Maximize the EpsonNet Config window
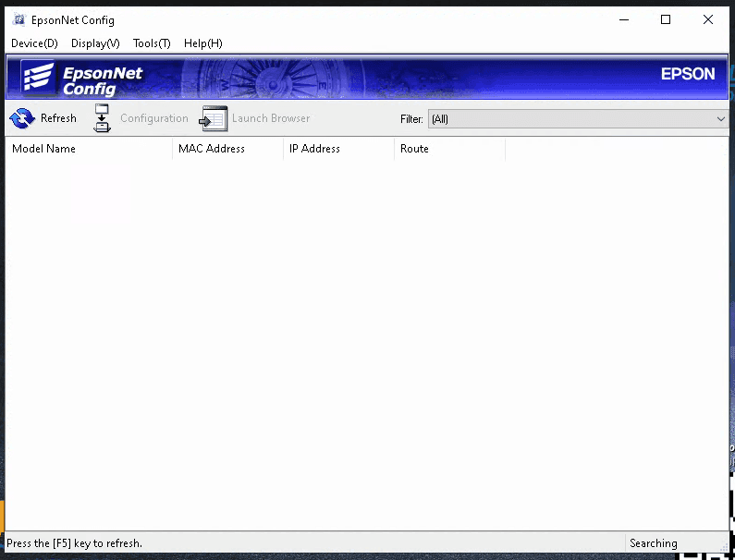This screenshot has height=560, width=735. [x=666, y=19]
